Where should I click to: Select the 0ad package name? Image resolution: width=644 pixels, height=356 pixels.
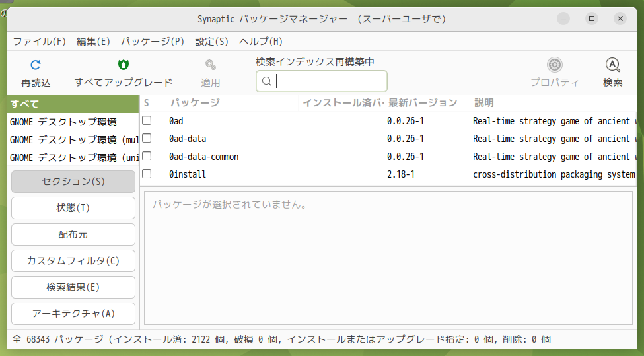coord(176,121)
